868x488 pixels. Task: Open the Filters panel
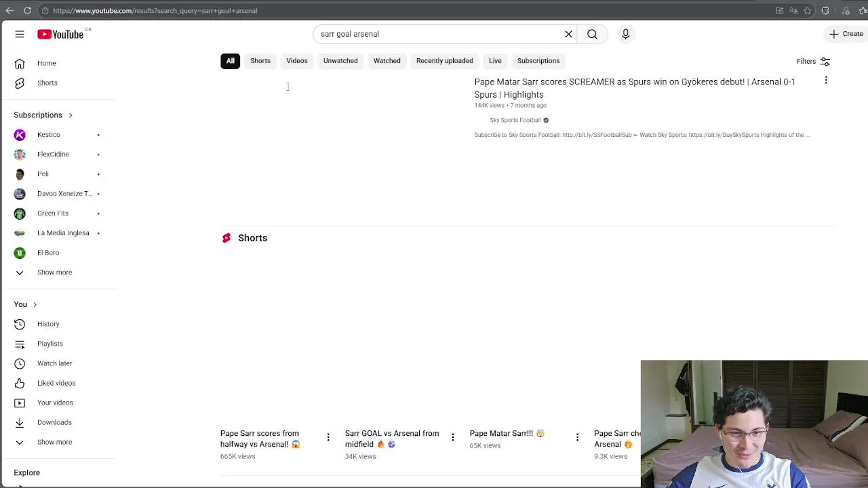[813, 61]
